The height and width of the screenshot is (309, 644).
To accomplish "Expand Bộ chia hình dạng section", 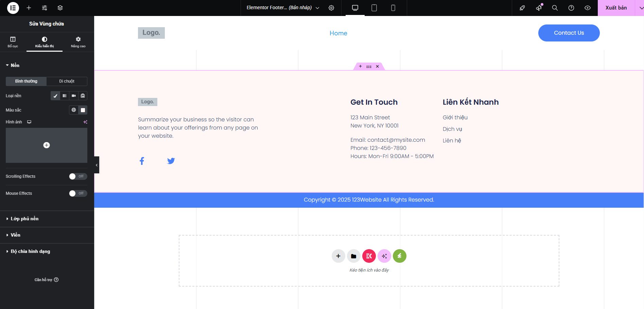I will pyautogui.click(x=30, y=251).
